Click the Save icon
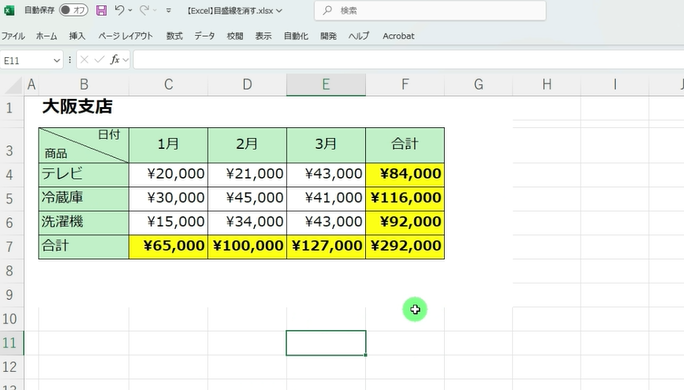The width and height of the screenshot is (684, 390). click(x=101, y=10)
